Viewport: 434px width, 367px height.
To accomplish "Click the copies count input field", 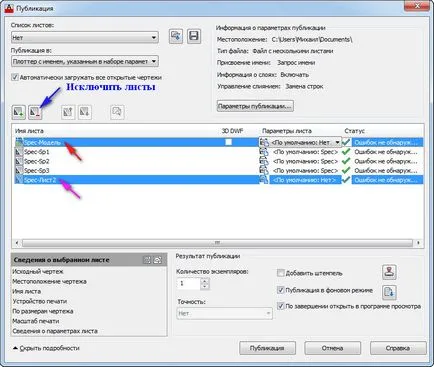I will coord(189,284).
